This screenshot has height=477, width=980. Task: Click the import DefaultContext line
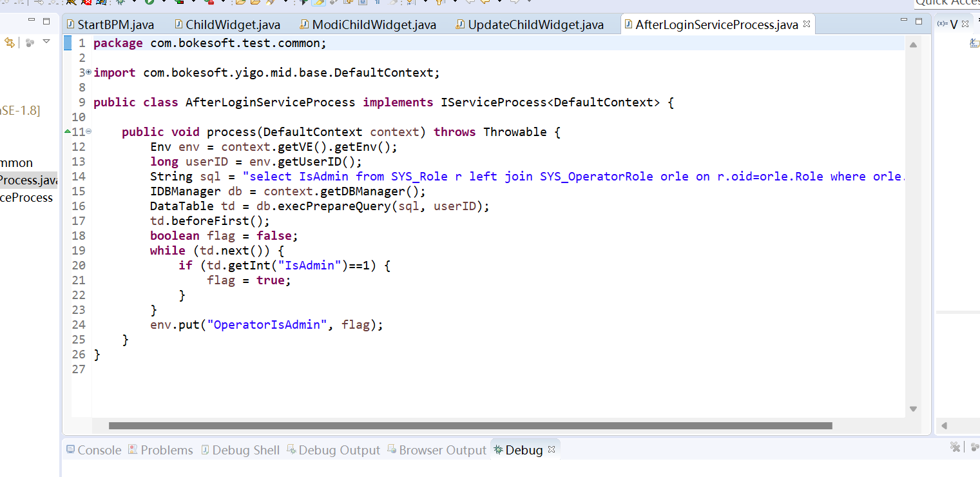click(266, 73)
